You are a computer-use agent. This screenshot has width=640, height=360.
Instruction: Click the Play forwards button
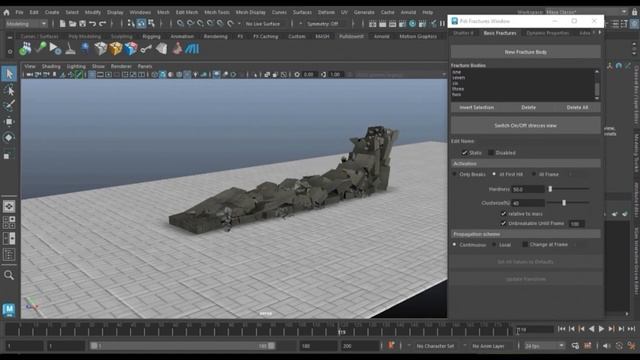tap(601, 329)
